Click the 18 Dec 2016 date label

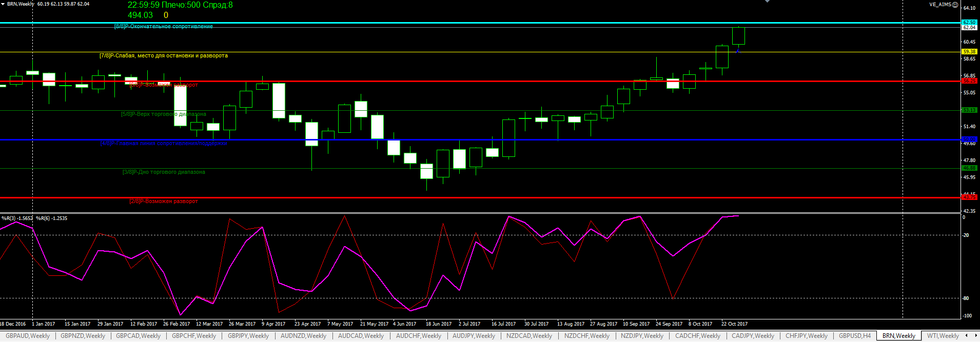coord(13,324)
